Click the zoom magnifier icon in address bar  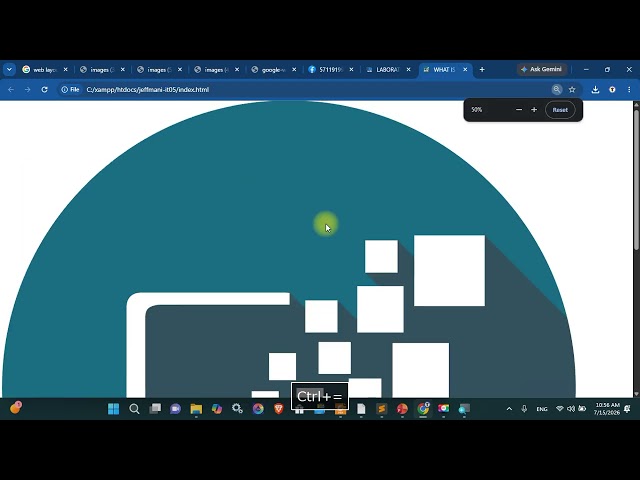pos(557,89)
